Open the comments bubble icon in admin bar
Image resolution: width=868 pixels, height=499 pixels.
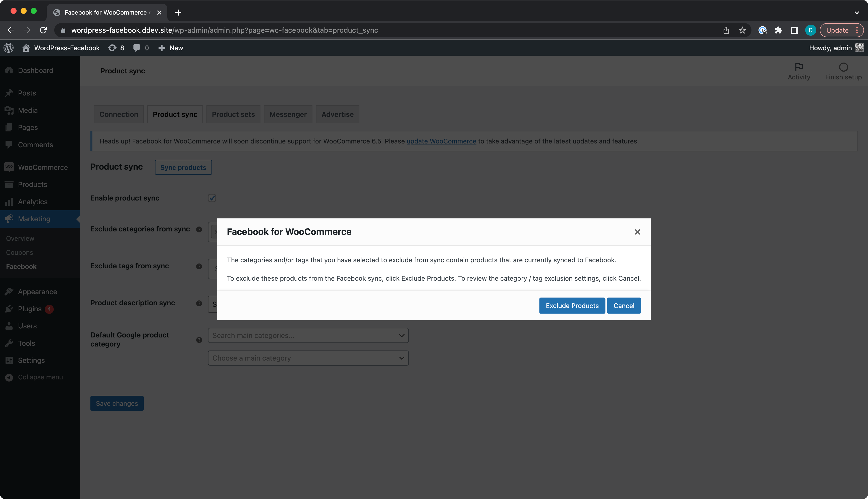[x=137, y=48]
